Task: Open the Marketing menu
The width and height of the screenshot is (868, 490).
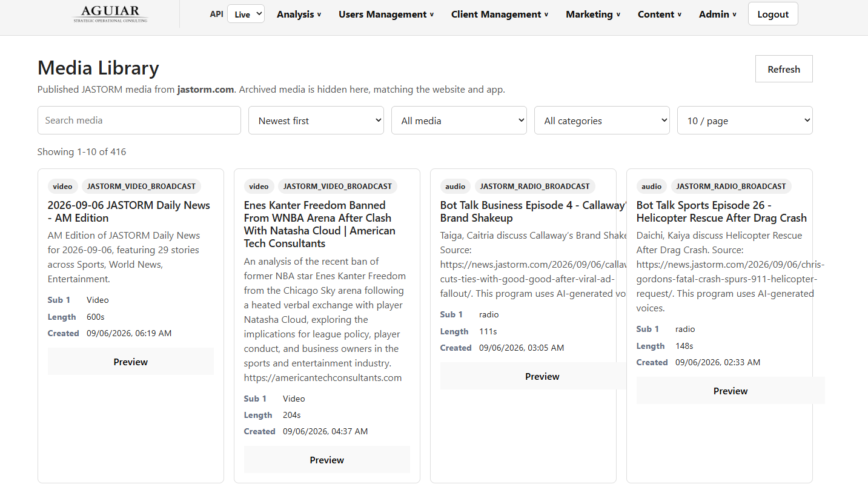Action: (593, 14)
